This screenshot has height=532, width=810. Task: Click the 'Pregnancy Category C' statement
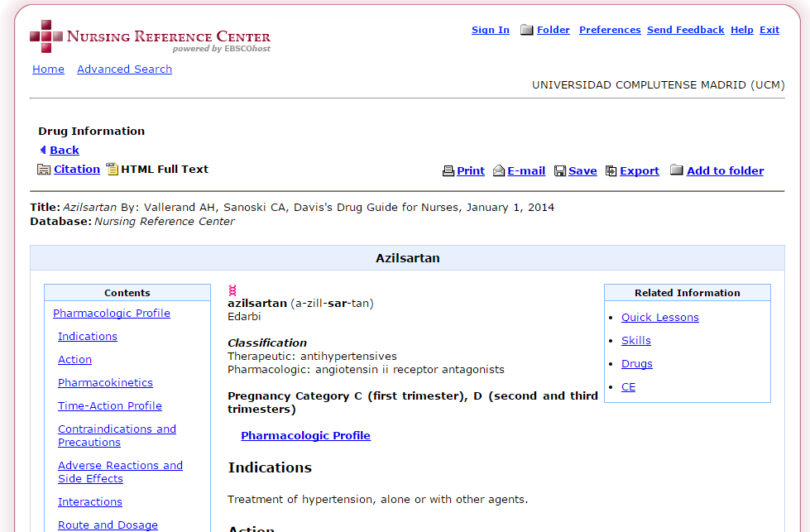click(x=413, y=403)
